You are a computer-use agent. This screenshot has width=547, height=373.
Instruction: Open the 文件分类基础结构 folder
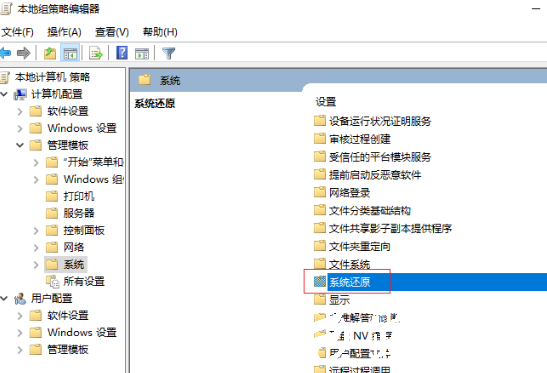coord(370,211)
